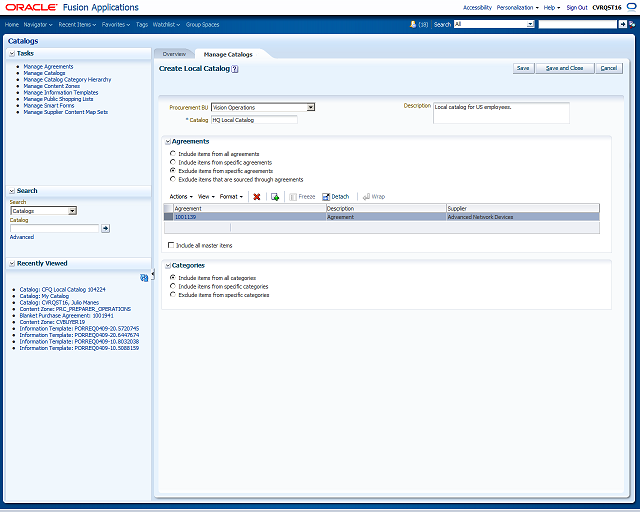The height and width of the screenshot is (512, 640).
Task: Check Include all master items
Action: coord(171,245)
